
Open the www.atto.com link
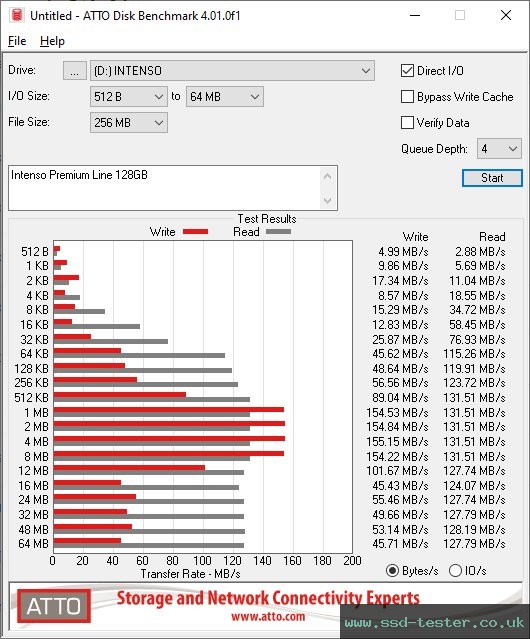(x=268, y=617)
